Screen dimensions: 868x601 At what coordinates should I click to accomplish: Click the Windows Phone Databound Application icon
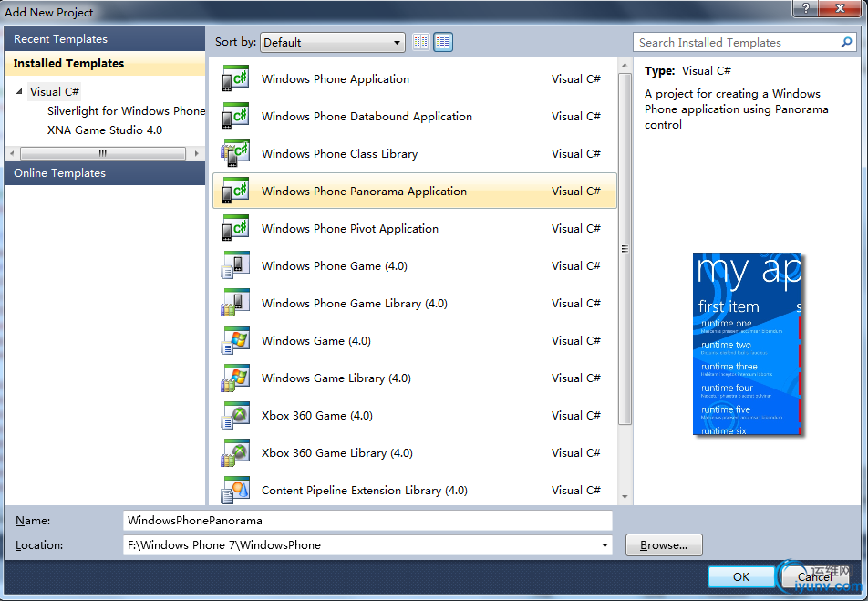coord(235,116)
